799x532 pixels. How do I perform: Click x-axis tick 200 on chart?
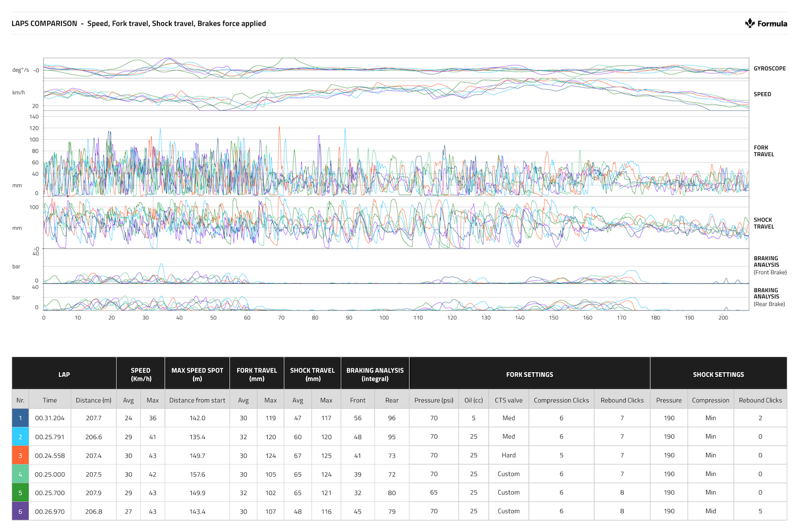[x=723, y=317]
